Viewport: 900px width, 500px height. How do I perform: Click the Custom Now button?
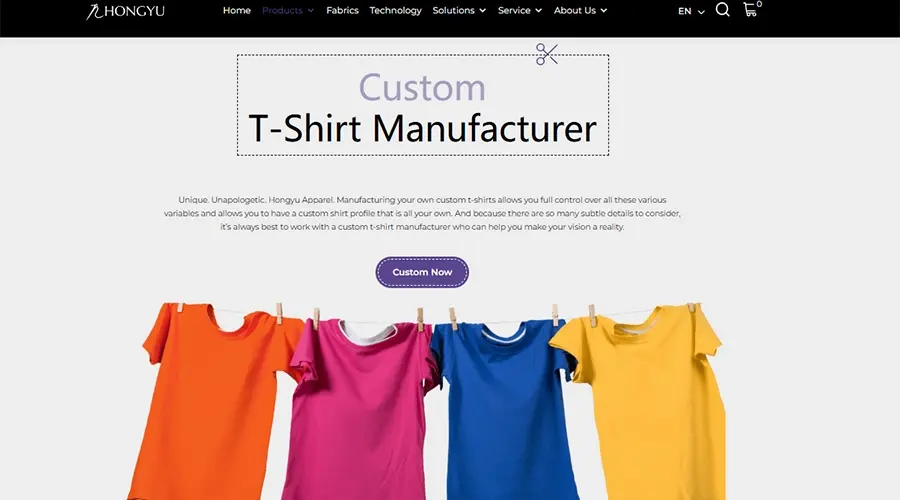[422, 272]
